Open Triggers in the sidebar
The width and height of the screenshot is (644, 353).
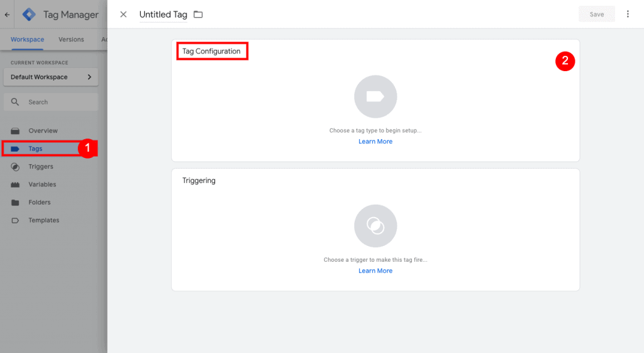[x=41, y=166]
